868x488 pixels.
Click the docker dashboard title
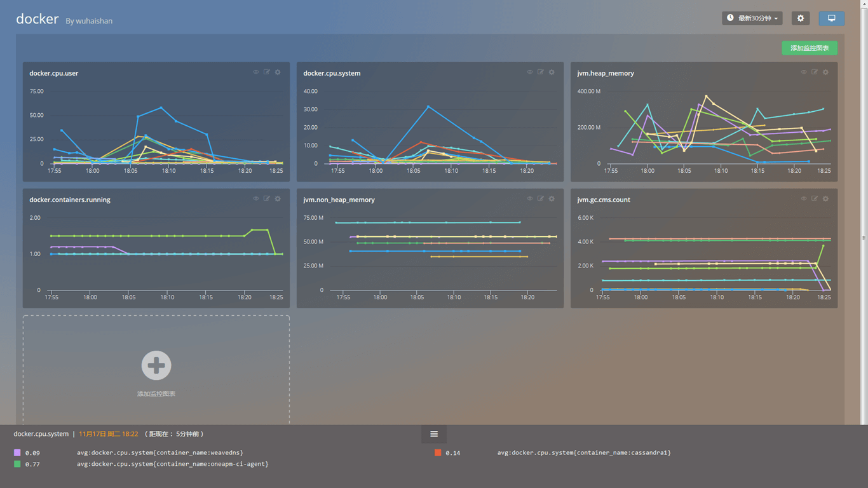pos(37,19)
